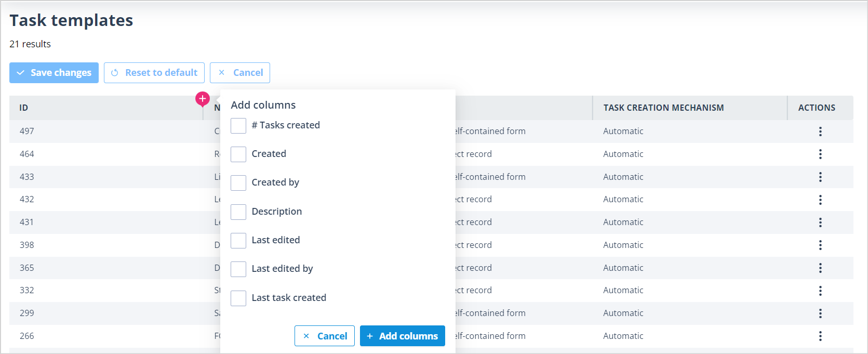Click the pink plus add-column icon
Image resolution: width=868 pixels, height=354 pixels.
pos(203,98)
